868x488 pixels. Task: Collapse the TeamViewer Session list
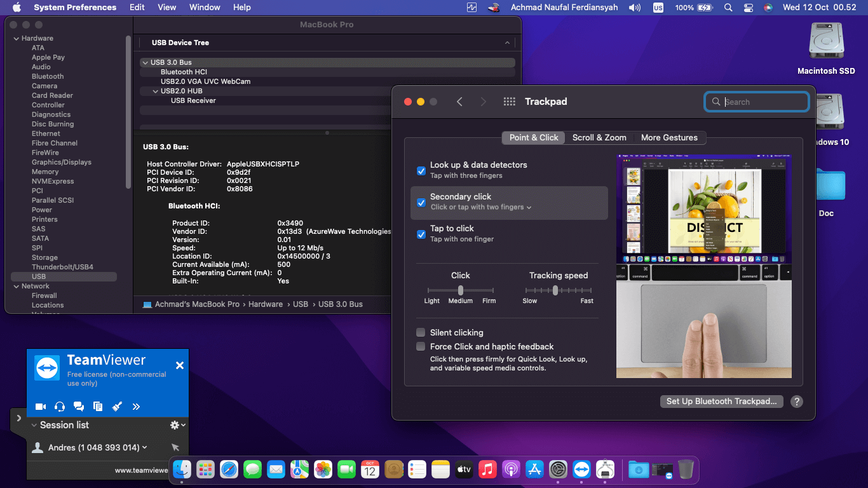(x=34, y=425)
